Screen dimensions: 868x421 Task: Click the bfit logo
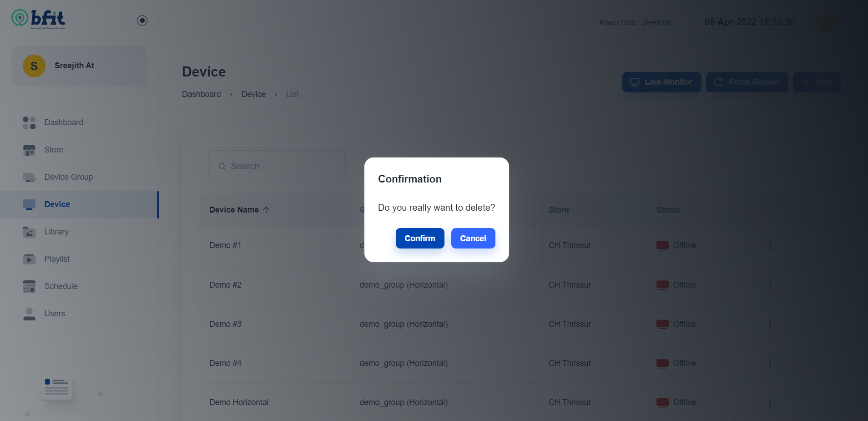39,19
